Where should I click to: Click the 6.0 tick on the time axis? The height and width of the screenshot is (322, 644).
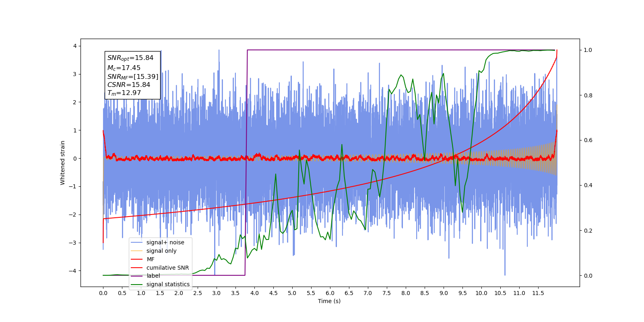click(x=330, y=293)
